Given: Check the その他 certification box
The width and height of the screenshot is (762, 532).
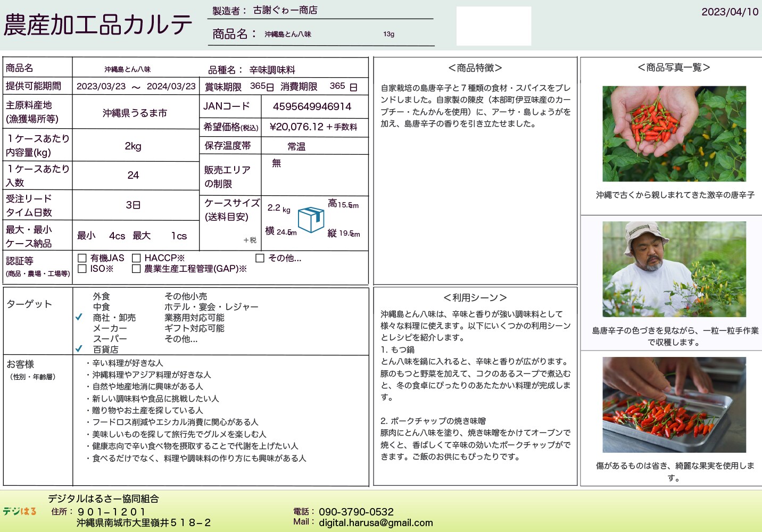Looking at the screenshot, I should pyautogui.click(x=260, y=258).
